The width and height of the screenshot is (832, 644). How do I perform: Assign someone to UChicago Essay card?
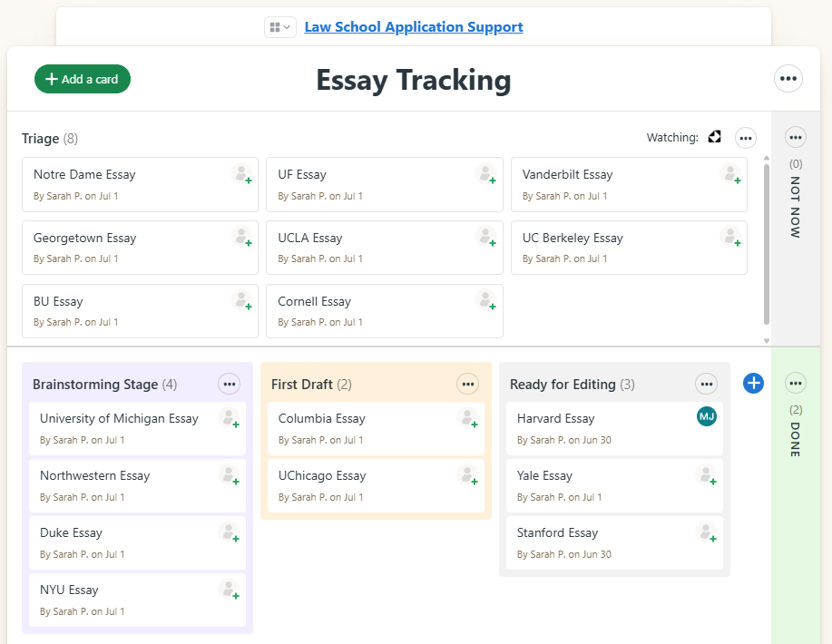pos(468,475)
